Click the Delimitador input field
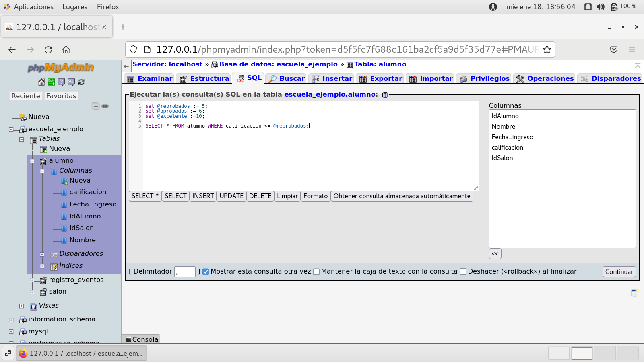Viewport: 644px width, 362px height. tap(185, 272)
